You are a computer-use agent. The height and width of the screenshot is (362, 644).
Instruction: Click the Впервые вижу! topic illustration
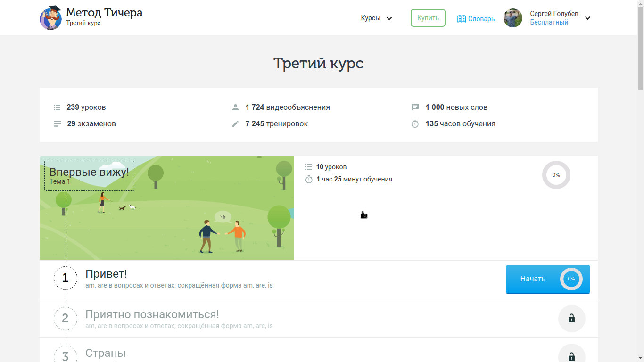(189, 217)
